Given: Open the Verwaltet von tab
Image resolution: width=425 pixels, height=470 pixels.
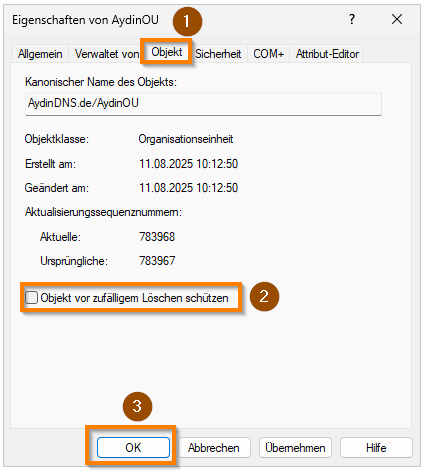Looking at the screenshot, I should pyautogui.click(x=107, y=54).
